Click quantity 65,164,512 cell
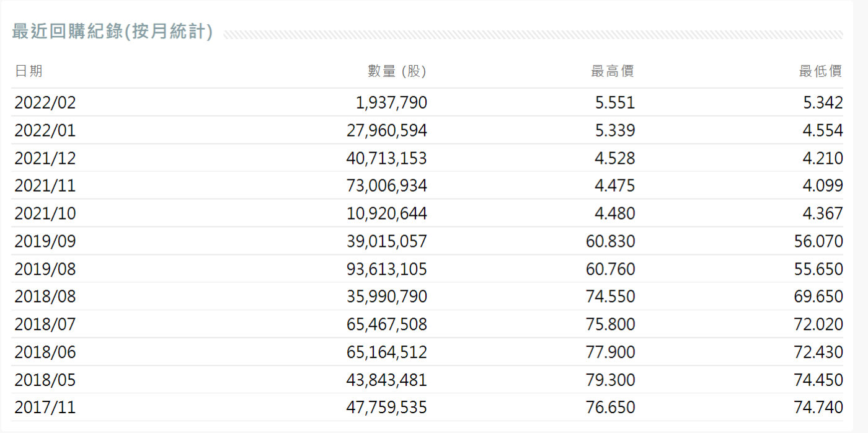The height and width of the screenshot is (433, 868). coord(386,352)
